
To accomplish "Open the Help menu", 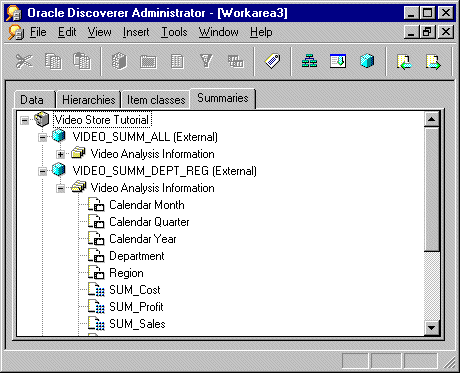I will (261, 32).
